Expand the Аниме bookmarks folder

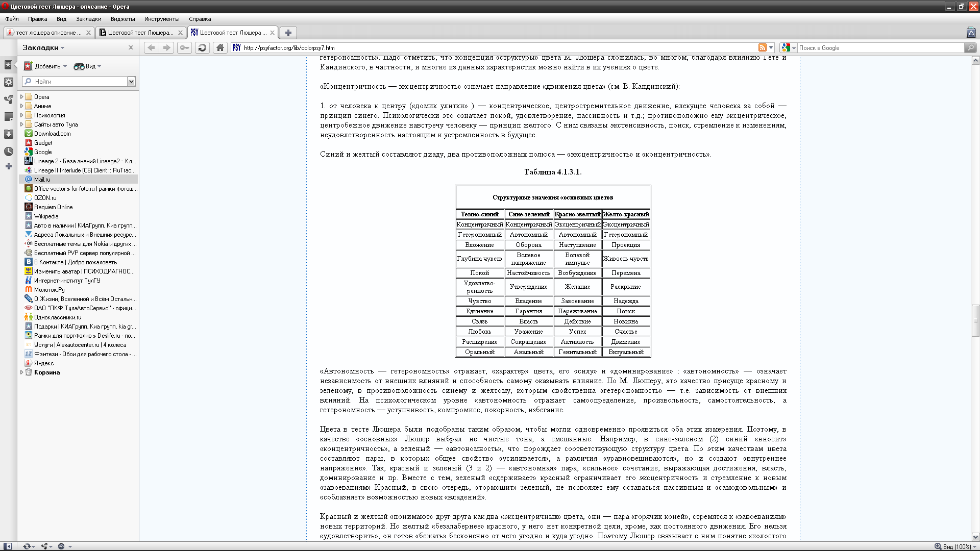[x=21, y=106]
